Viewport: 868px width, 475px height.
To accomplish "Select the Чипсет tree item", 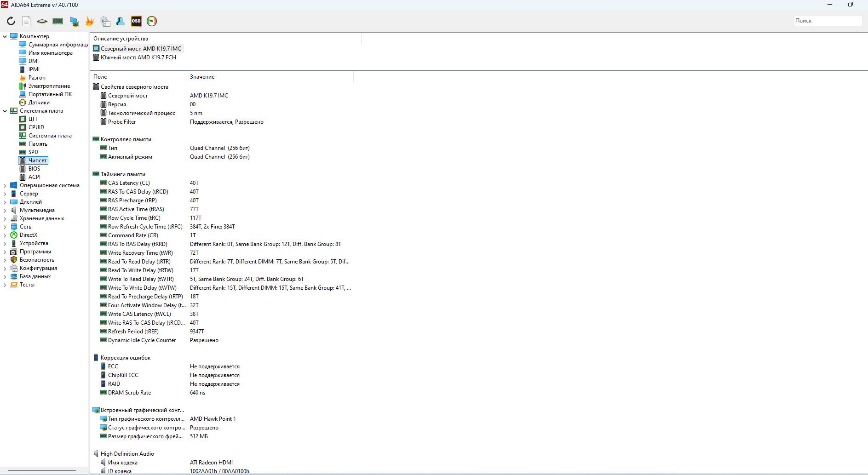I will pos(33,160).
